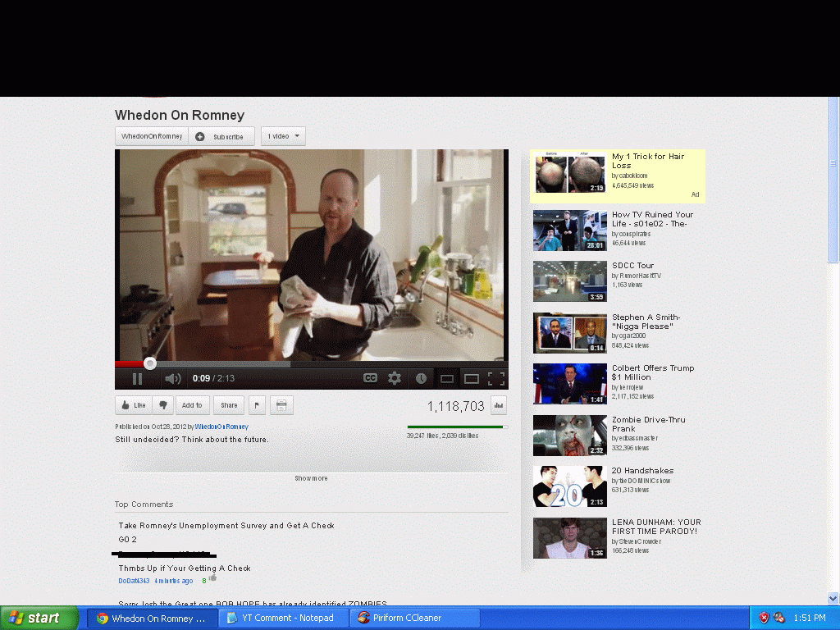Open the Share options

[229, 405]
